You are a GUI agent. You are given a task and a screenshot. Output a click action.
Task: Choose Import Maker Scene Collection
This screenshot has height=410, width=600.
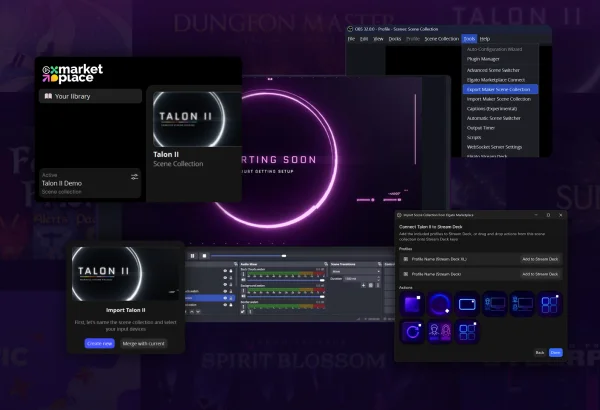[500, 99]
